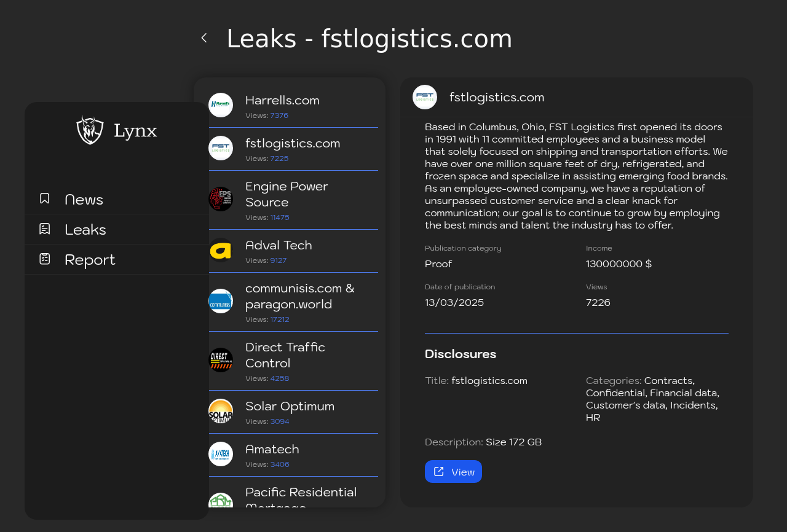The height and width of the screenshot is (532, 787).
Task: Go back using the left chevron arrow
Action: 204,38
